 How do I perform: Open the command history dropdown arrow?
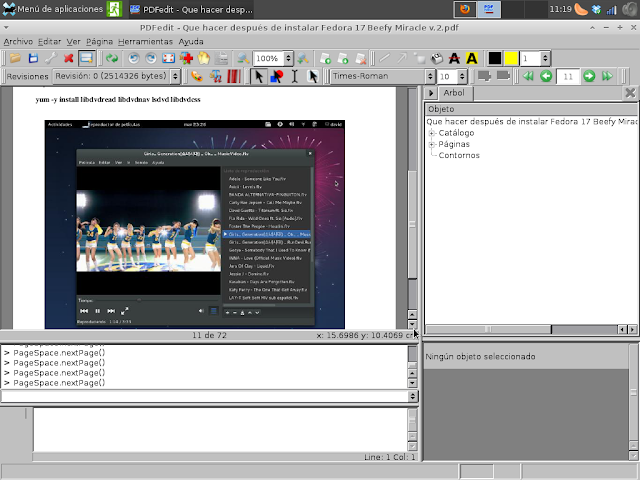[413, 396]
